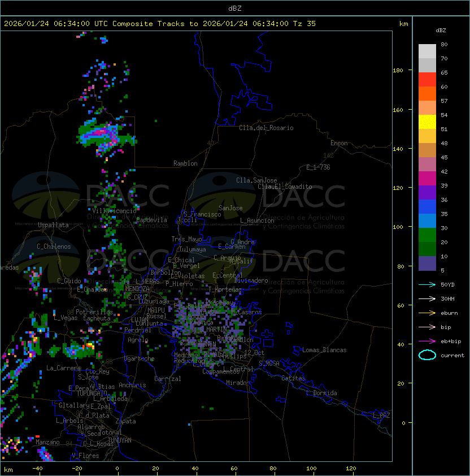This screenshot has height=476, width=470.
Task: Click the 50YD cyan arrow legend icon
Action: [427, 285]
